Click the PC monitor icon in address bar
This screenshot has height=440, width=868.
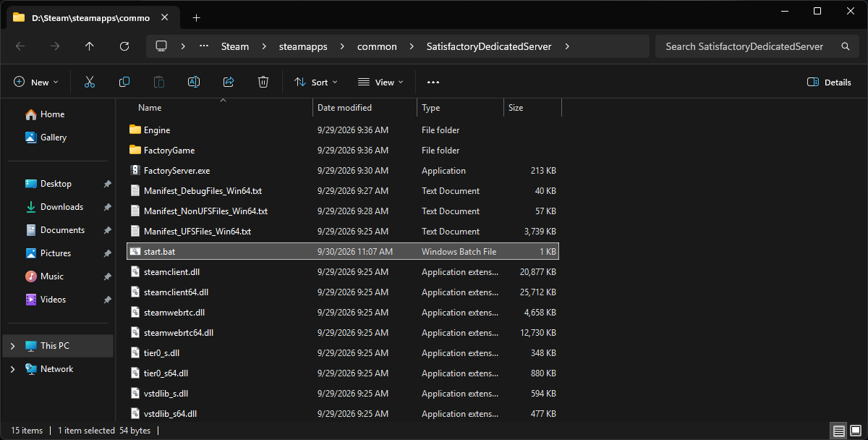point(161,46)
